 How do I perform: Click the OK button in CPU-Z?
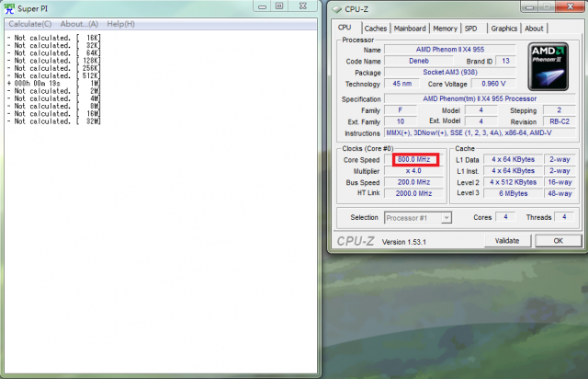click(558, 241)
